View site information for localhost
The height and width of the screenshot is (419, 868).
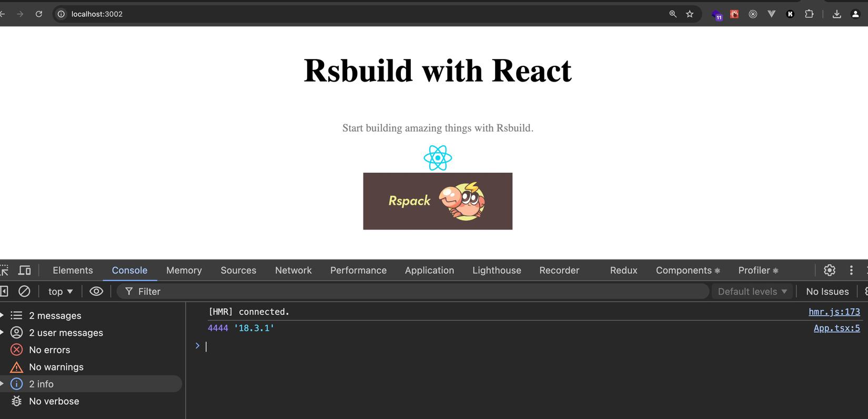pyautogui.click(x=61, y=14)
